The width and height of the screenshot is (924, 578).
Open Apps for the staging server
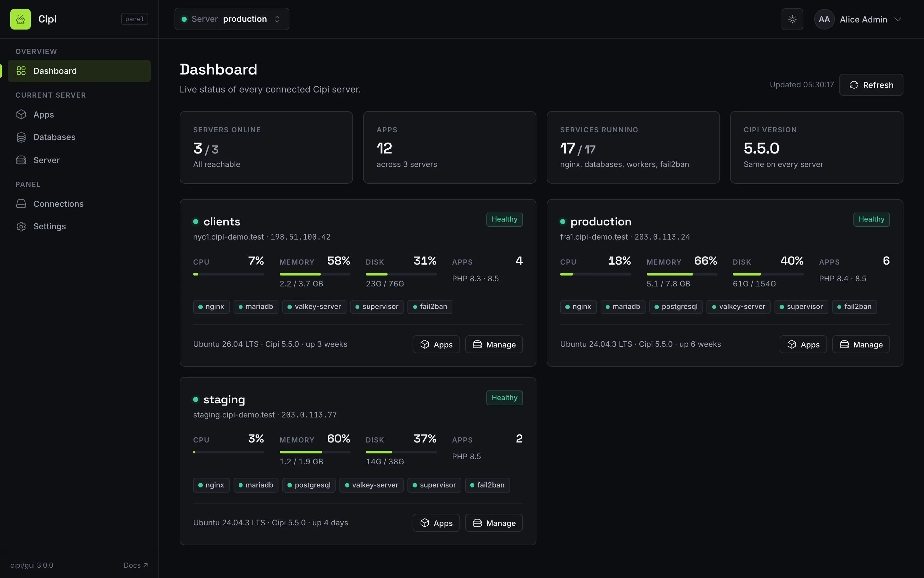pyautogui.click(x=436, y=523)
